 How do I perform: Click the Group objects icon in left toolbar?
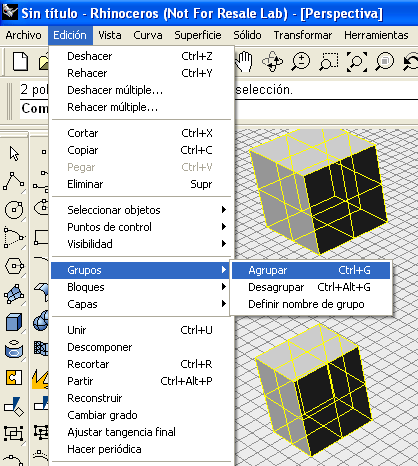tap(14, 434)
